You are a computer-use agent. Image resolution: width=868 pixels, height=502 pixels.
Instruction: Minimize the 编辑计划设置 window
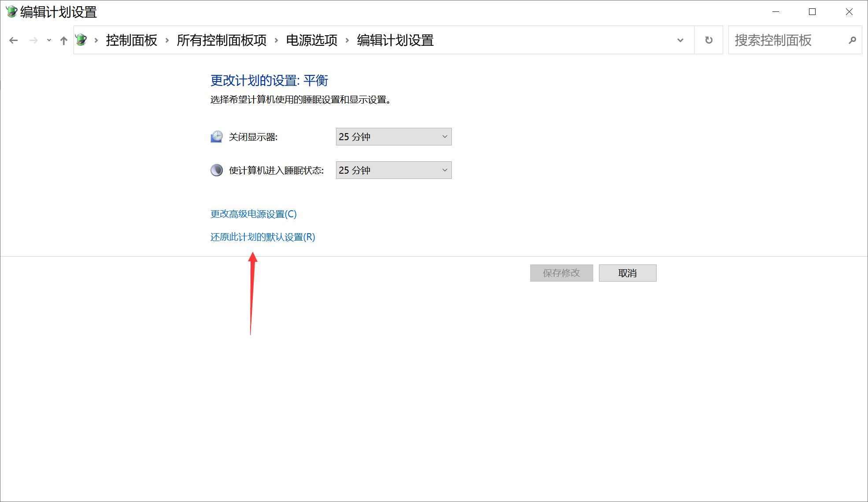click(776, 12)
